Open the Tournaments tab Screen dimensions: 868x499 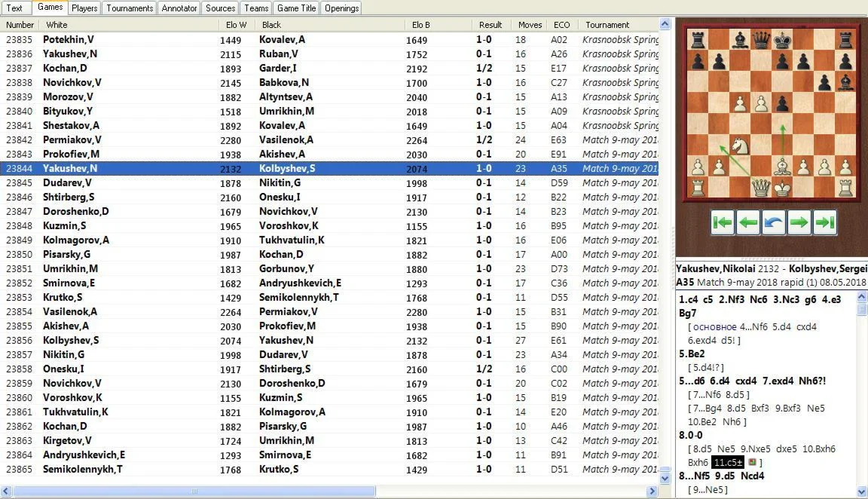(x=130, y=8)
